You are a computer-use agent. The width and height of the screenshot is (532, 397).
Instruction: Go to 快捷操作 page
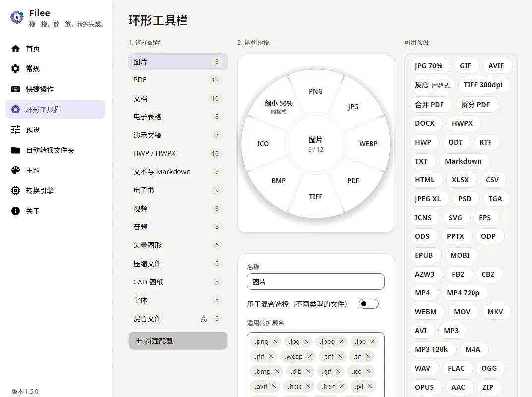tap(56, 89)
